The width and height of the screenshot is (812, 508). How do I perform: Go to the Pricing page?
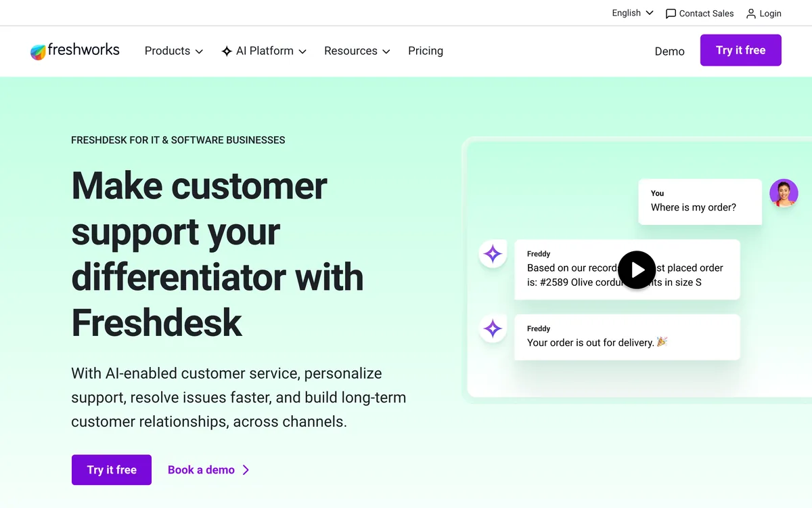[x=426, y=51]
